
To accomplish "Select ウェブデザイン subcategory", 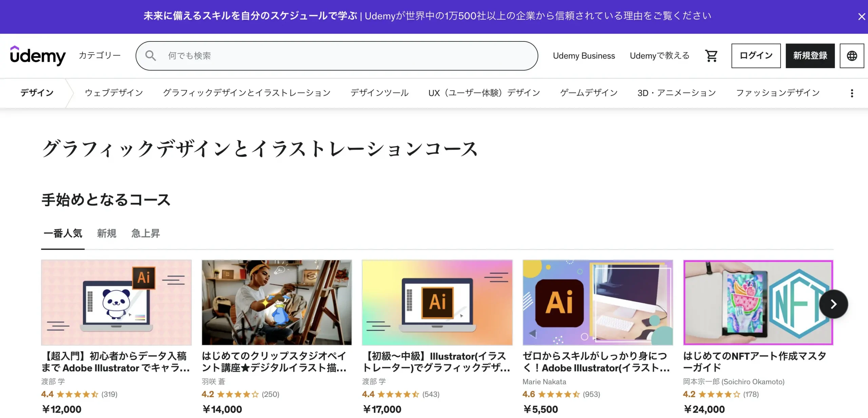I will point(114,93).
